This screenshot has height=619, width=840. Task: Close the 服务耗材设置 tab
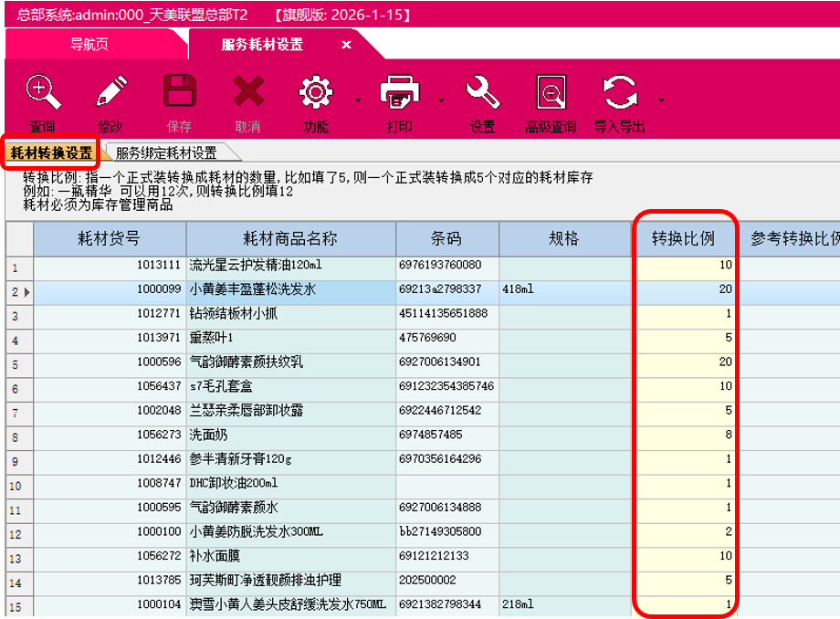pos(347,45)
